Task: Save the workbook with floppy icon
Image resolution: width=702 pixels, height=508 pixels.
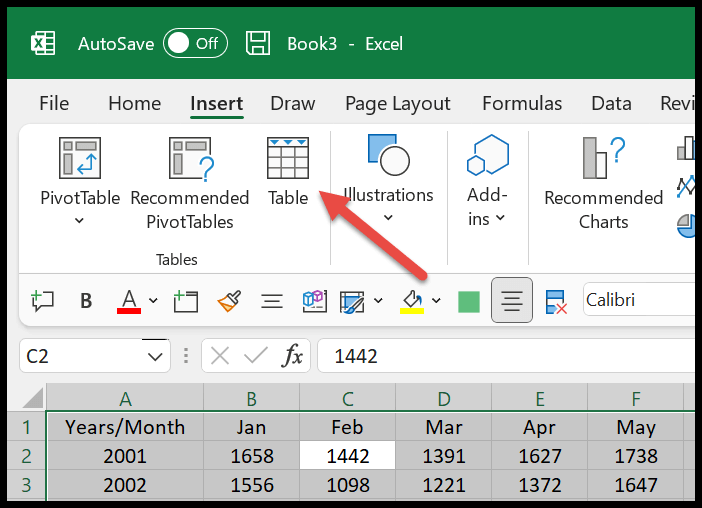Action: pos(258,43)
